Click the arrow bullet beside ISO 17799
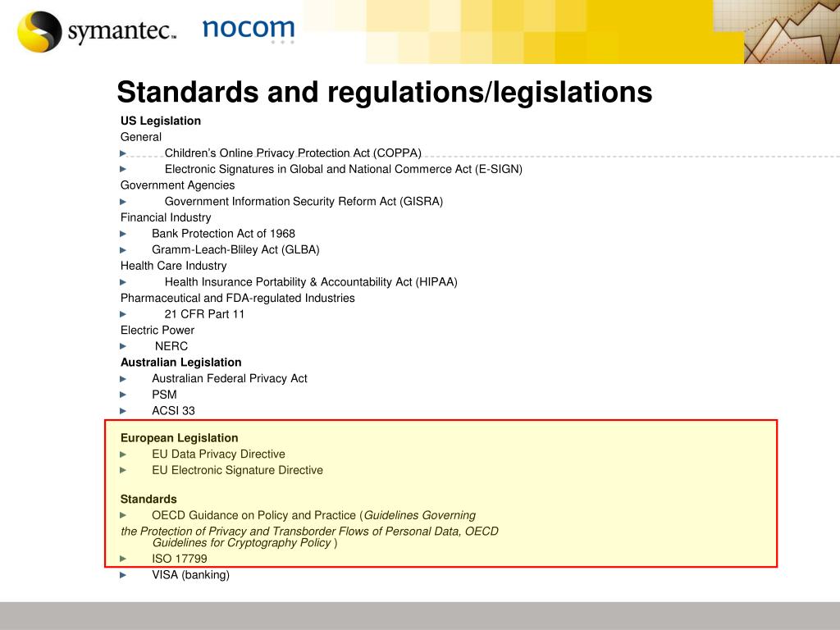840x630 pixels. (x=123, y=559)
